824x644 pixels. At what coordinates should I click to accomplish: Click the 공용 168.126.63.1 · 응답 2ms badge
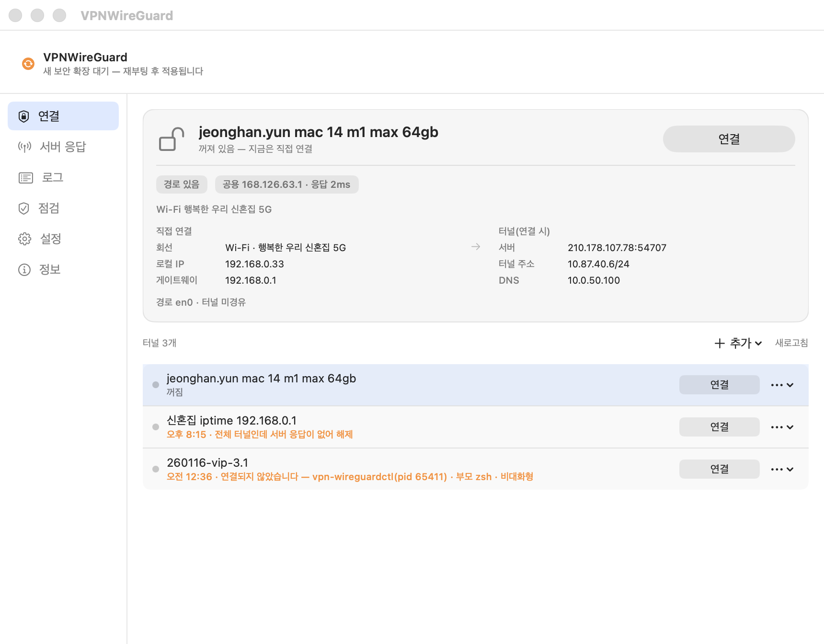coord(286,184)
